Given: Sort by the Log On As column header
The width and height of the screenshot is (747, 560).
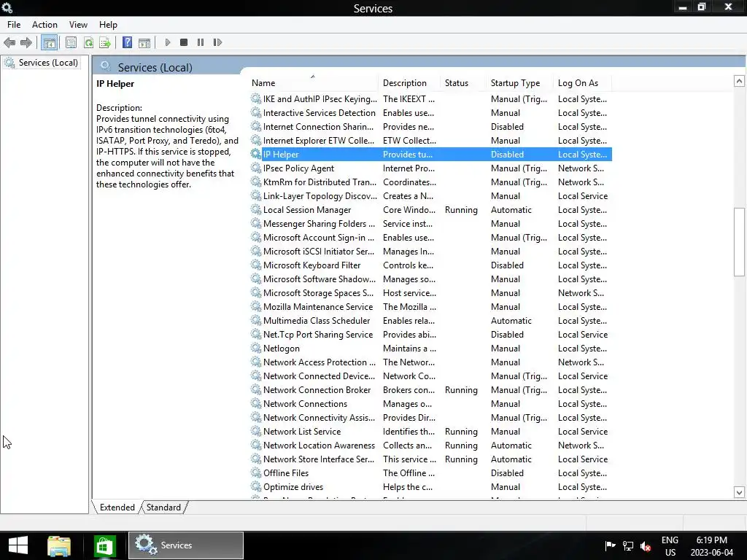Looking at the screenshot, I should pyautogui.click(x=583, y=83).
